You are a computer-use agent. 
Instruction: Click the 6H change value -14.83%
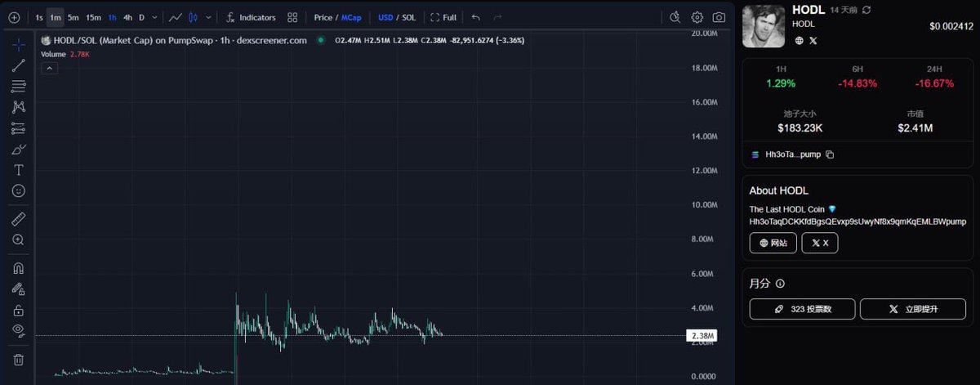coord(857,83)
